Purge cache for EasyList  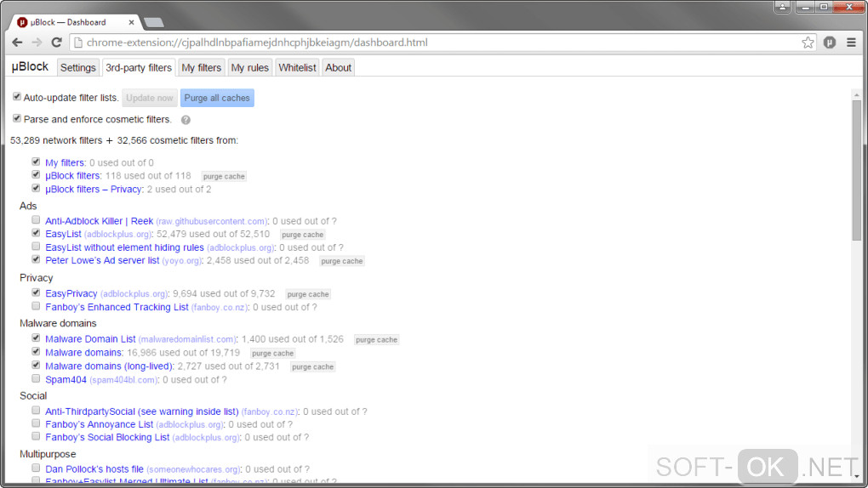(x=302, y=235)
